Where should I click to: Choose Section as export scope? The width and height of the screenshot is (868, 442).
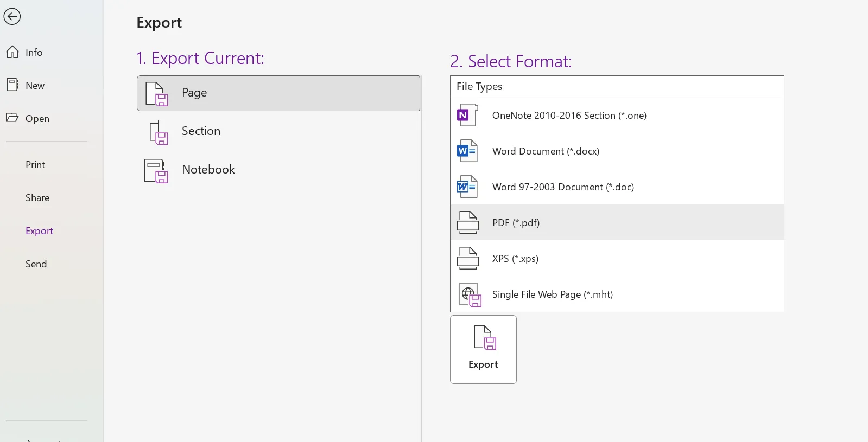pyautogui.click(x=278, y=132)
